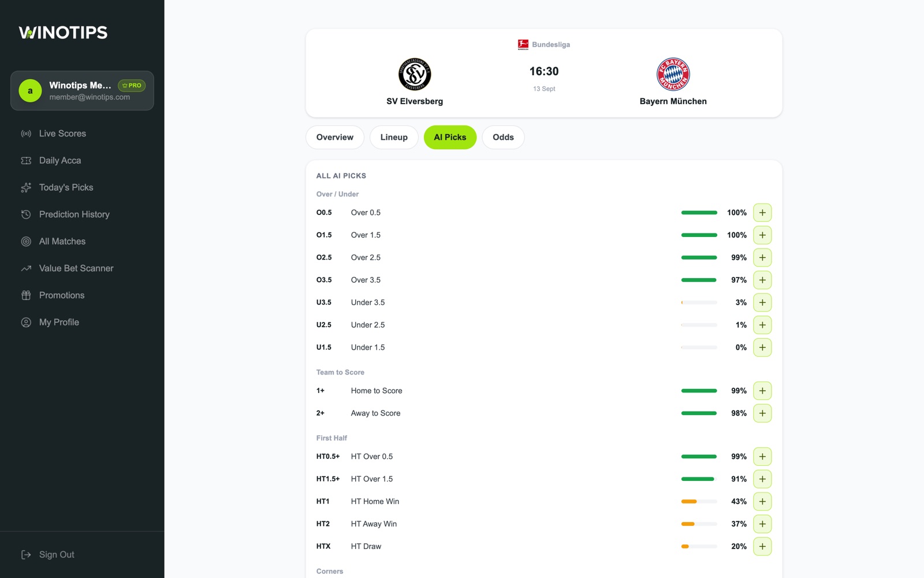This screenshot has width=924, height=578.
Task: Open the Odds tab
Action: [503, 138]
